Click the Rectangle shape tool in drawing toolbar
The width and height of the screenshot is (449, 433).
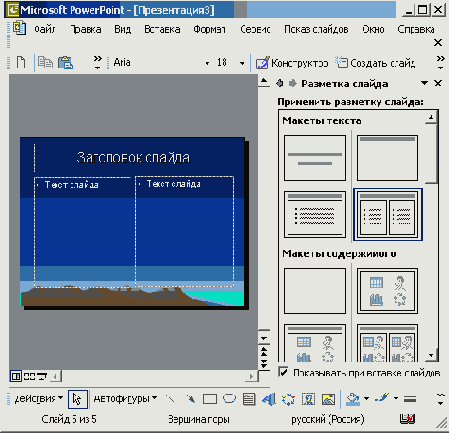(210, 399)
